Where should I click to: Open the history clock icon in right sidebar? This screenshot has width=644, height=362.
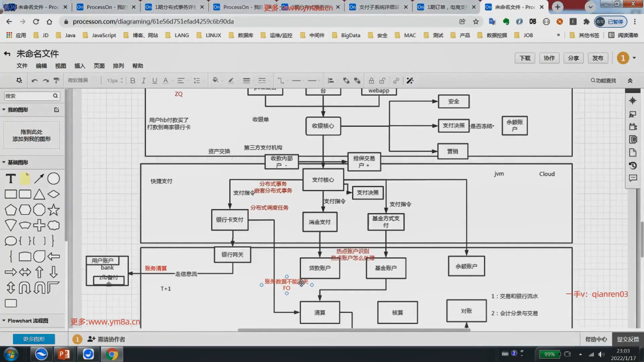633,166
